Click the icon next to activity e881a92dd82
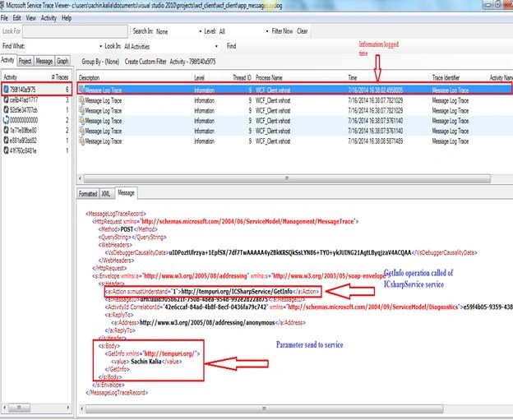 tap(6, 141)
